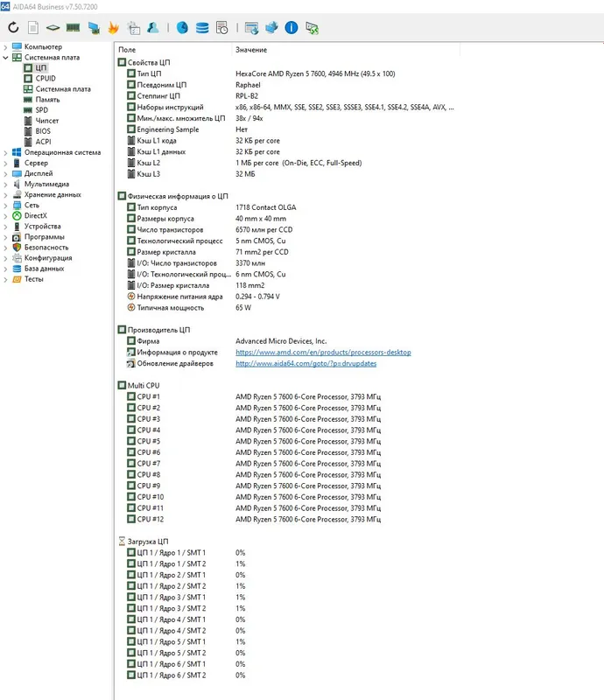Click the Значение column header
604x700 pixels.
251,50
